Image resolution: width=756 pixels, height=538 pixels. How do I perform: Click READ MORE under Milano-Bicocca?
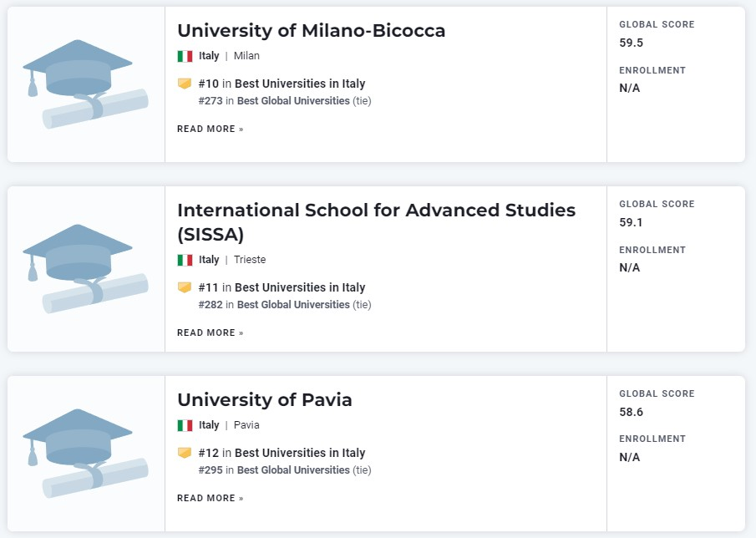pyautogui.click(x=211, y=129)
